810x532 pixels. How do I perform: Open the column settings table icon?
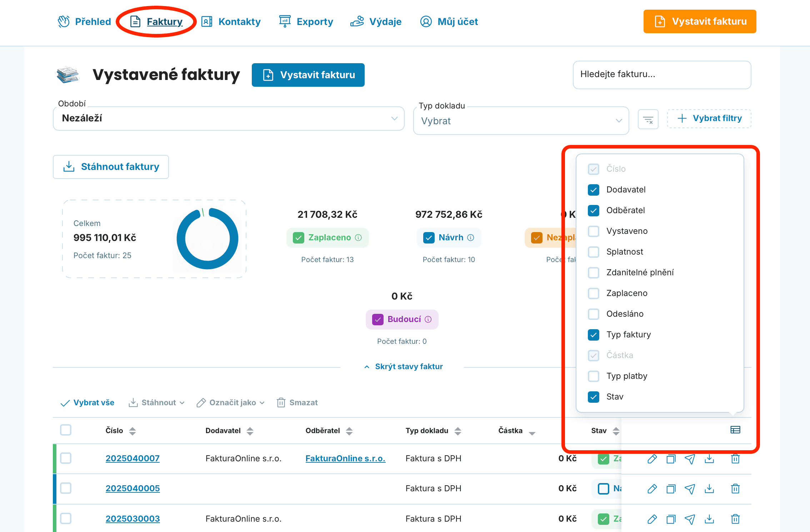(735, 430)
